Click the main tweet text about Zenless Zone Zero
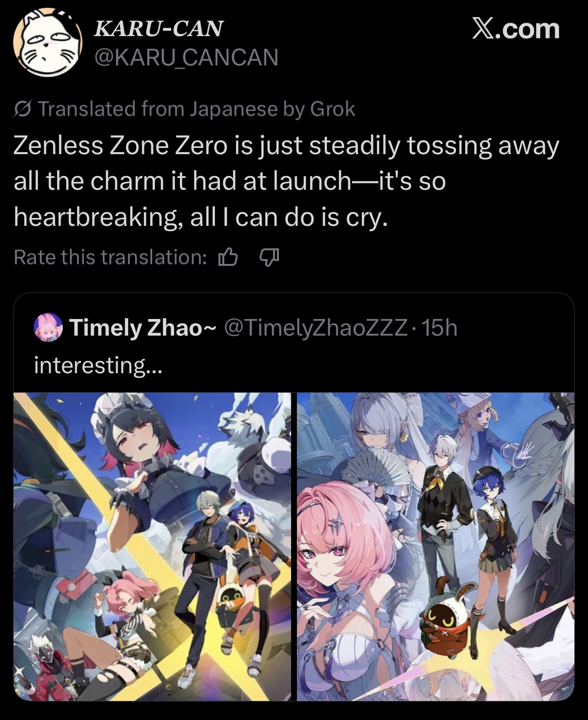588x720 pixels. pos(286,181)
